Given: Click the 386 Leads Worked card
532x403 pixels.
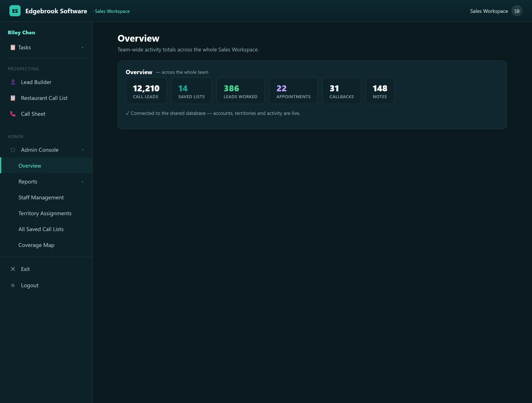Looking at the screenshot, I should coord(240,91).
